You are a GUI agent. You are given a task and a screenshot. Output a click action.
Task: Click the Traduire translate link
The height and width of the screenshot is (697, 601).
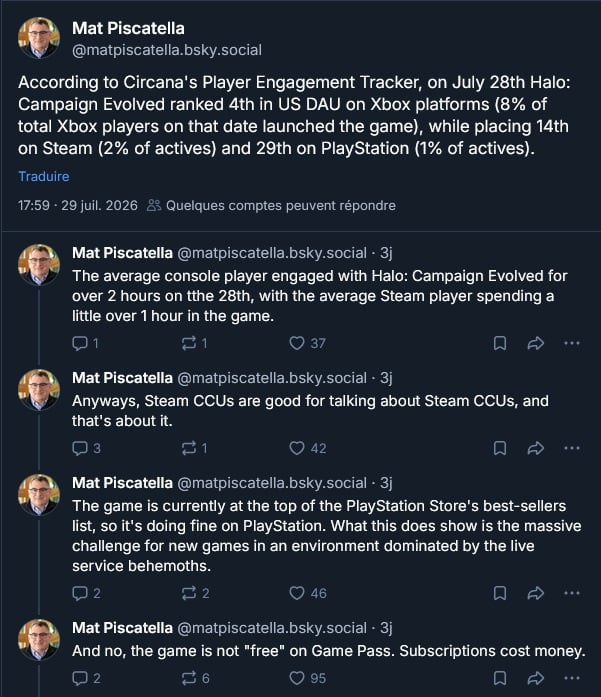pos(44,176)
